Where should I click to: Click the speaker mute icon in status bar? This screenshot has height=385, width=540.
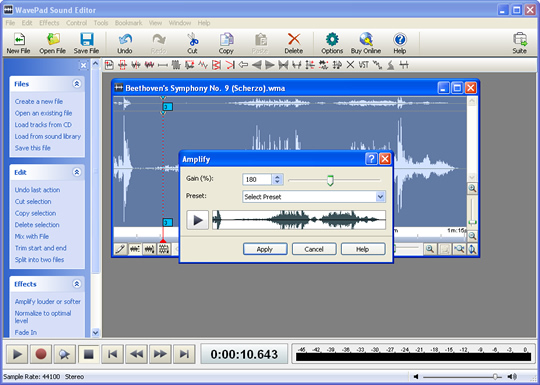(416, 376)
